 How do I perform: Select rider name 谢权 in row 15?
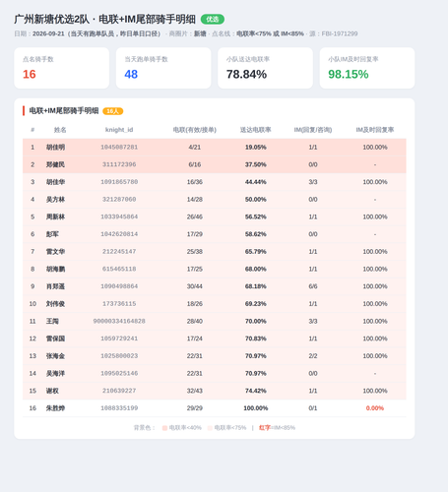click(52, 391)
